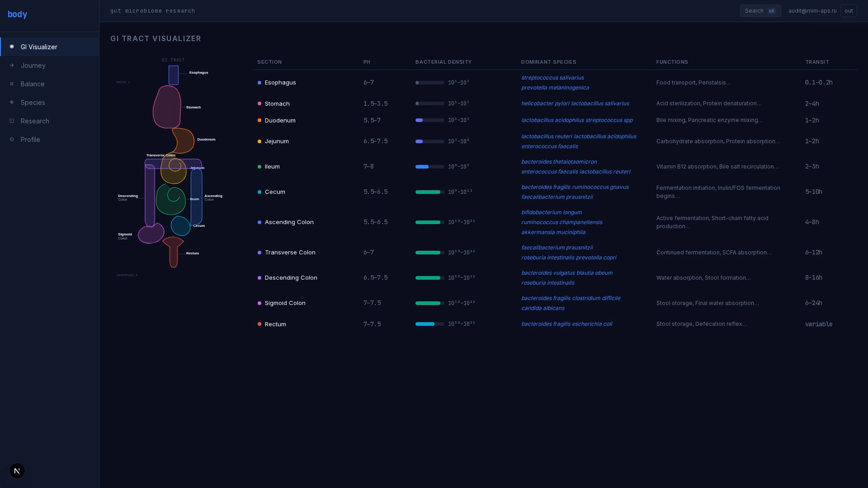Select the Jejunum table row name
This screenshot has height=488, width=868.
pyautogui.click(x=277, y=141)
